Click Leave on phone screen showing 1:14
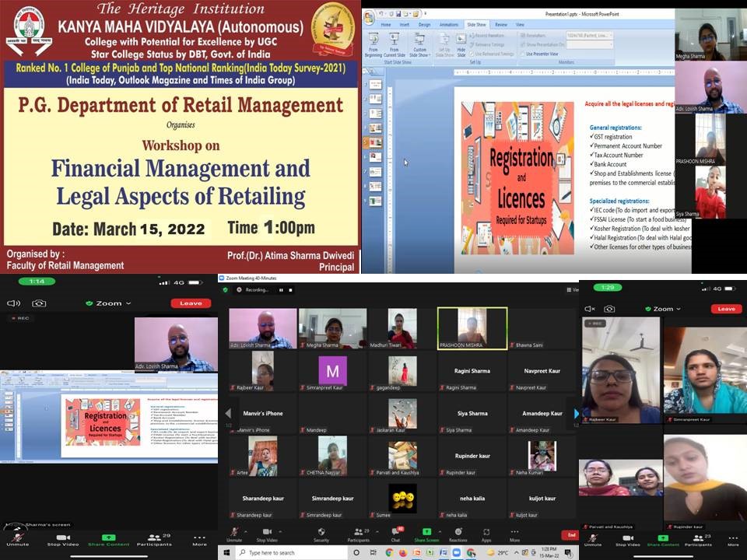Viewport: 747px width, 560px height. tap(191, 303)
